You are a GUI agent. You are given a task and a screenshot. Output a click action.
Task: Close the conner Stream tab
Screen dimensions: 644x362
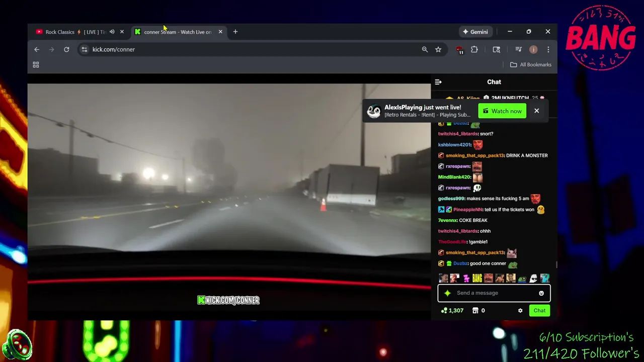220,32
